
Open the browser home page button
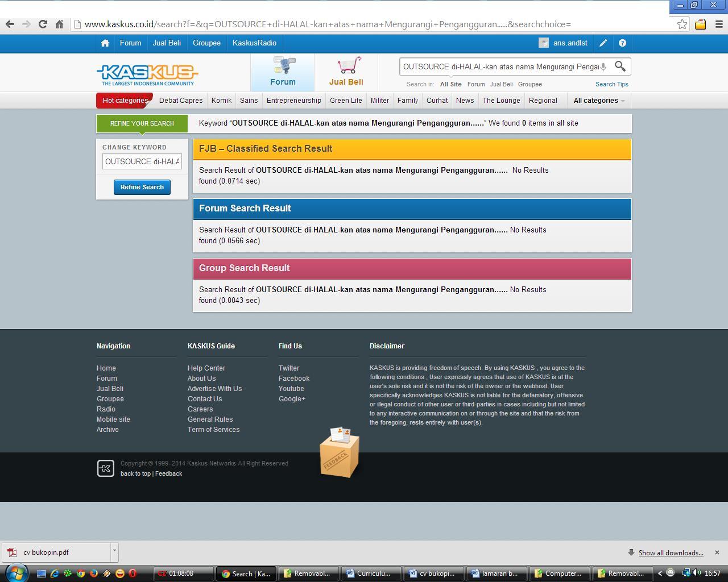tap(59, 24)
